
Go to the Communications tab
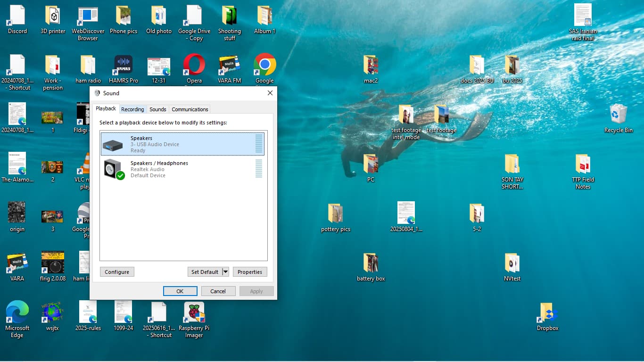click(x=190, y=109)
